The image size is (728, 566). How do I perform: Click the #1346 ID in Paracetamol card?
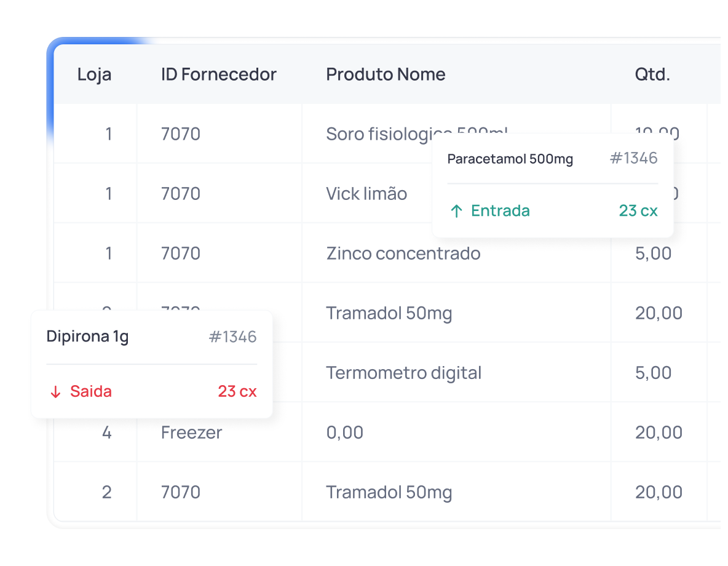click(633, 159)
